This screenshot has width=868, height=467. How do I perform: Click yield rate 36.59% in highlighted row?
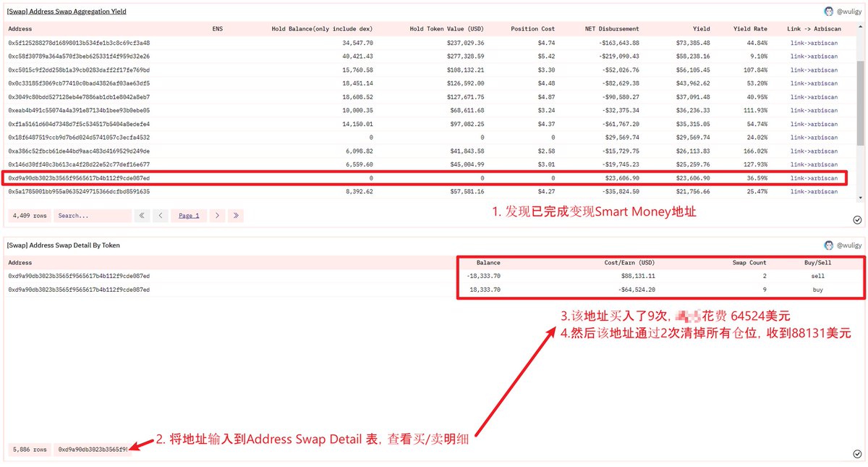click(x=757, y=178)
